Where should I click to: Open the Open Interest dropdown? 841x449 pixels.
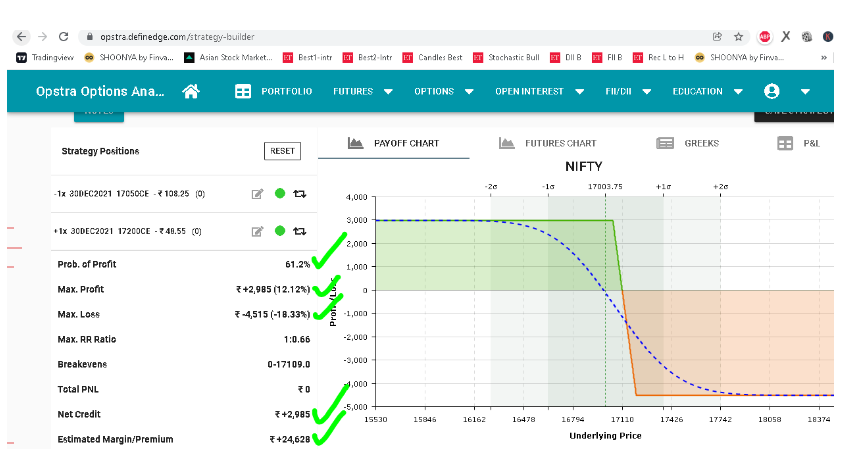point(537,92)
